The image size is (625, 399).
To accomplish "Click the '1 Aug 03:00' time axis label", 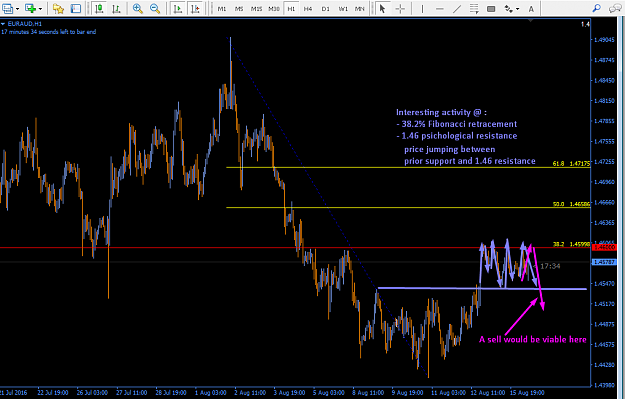I will [x=210, y=393].
